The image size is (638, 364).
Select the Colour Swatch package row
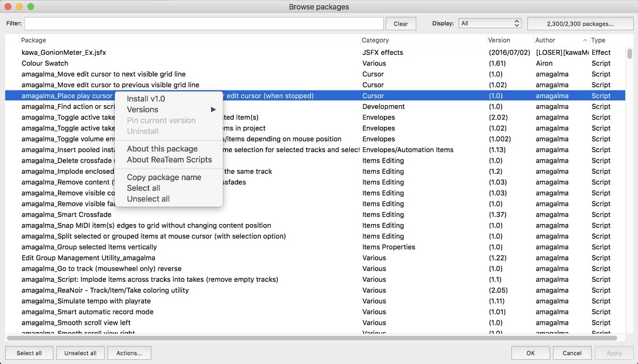pyautogui.click(x=45, y=63)
